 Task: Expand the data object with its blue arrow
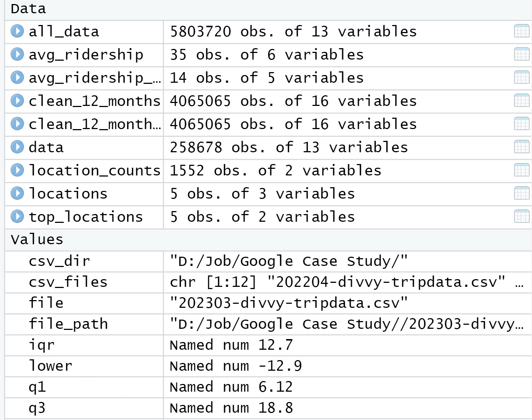(18, 148)
